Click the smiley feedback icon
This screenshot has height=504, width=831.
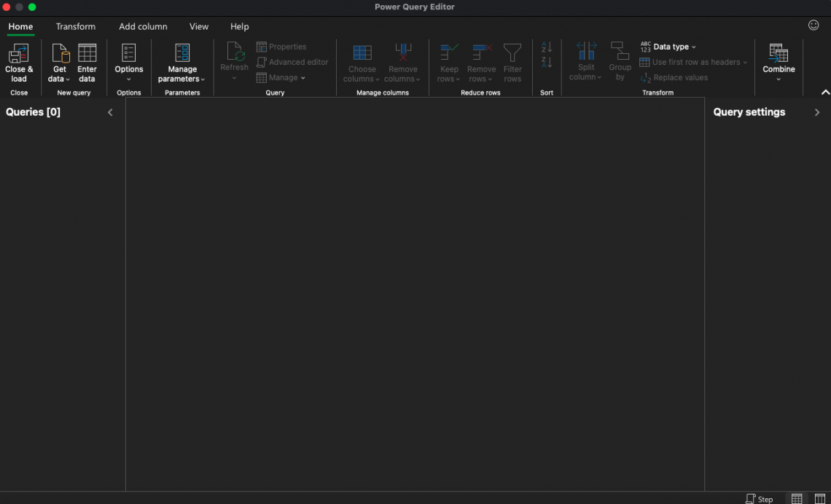tap(814, 25)
